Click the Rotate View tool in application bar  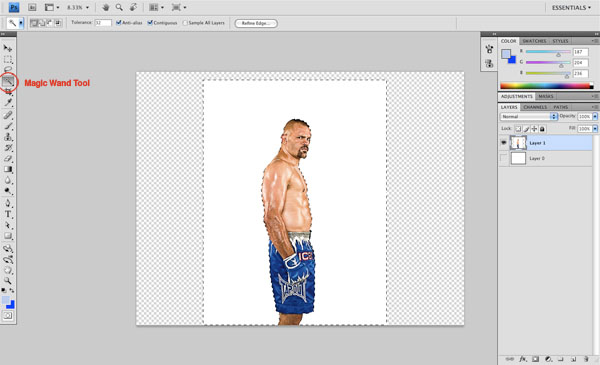[134, 7]
